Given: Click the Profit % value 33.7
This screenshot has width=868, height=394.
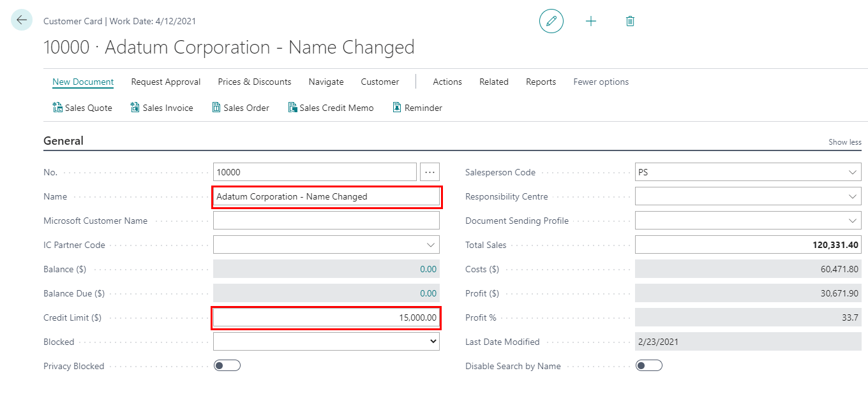Looking at the screenshot, I should click(x=851, y=317).
